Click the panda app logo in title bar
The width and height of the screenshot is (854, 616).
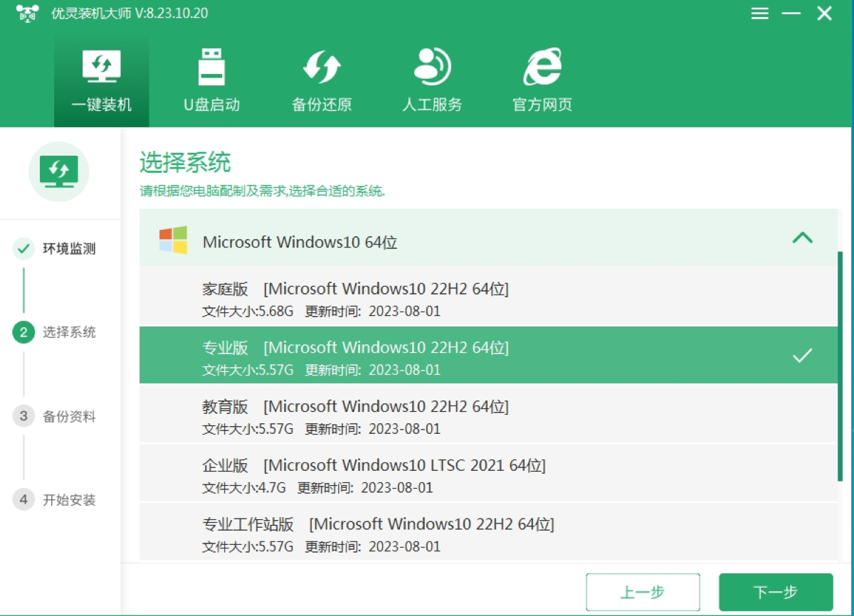click(28, 14)
